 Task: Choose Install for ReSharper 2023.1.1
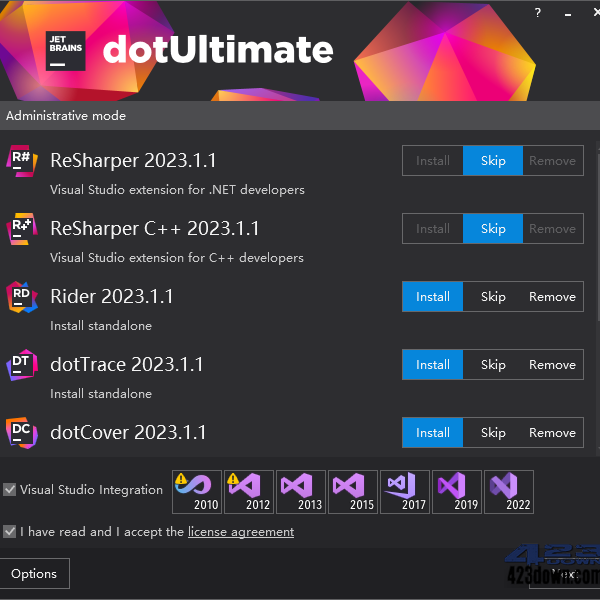point(433,161)
